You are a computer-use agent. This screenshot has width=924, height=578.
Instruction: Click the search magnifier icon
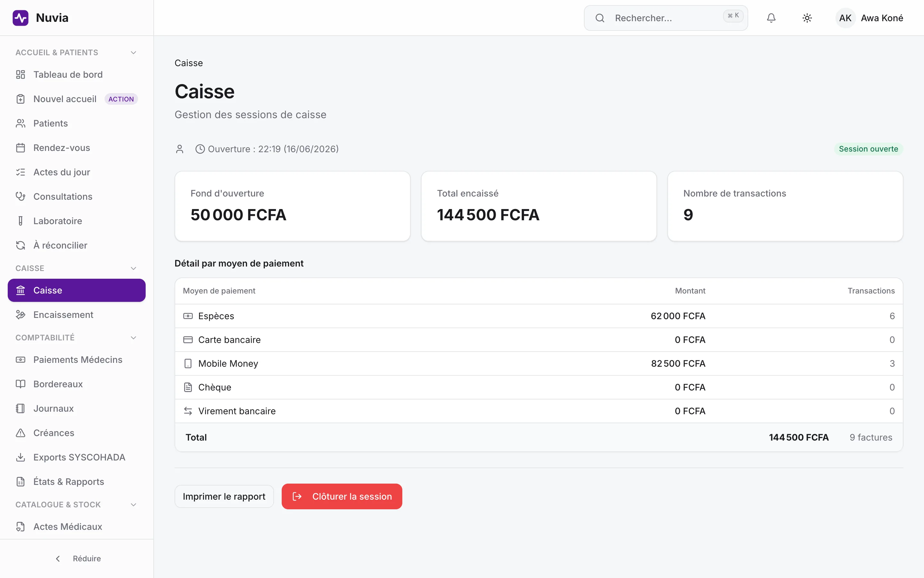[600, 18]
